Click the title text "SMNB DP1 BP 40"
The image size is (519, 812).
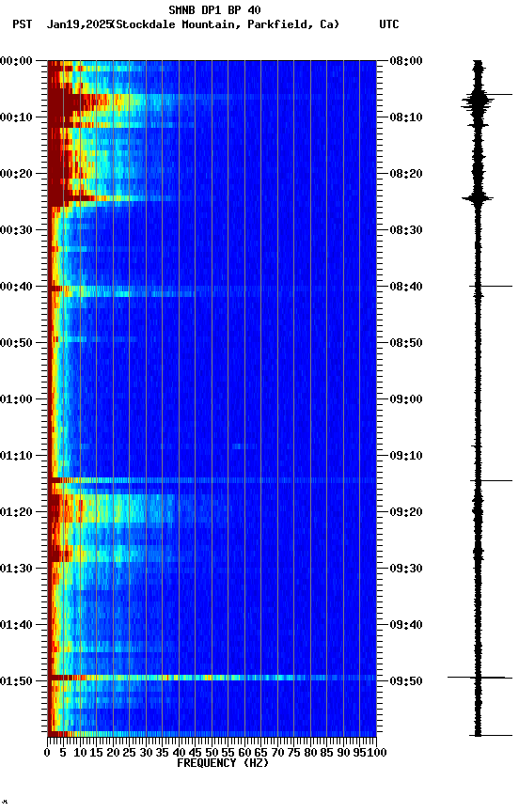(214, 9)
